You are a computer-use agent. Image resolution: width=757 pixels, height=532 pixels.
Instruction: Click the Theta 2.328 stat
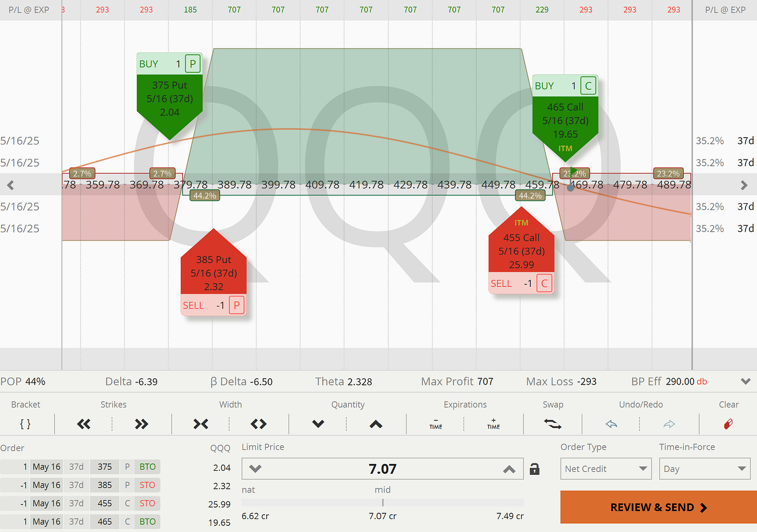point(344,381)
